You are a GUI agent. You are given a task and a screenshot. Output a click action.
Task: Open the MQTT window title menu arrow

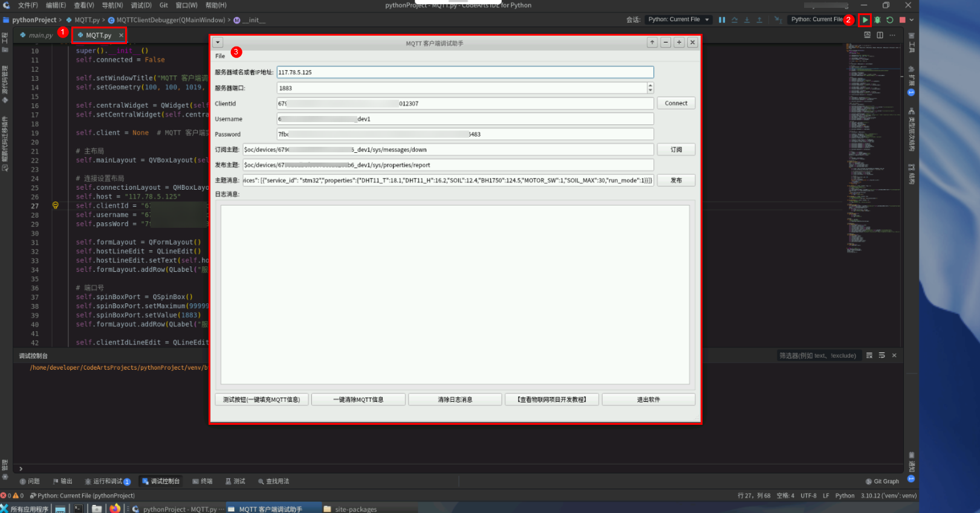tap(218, 43)
